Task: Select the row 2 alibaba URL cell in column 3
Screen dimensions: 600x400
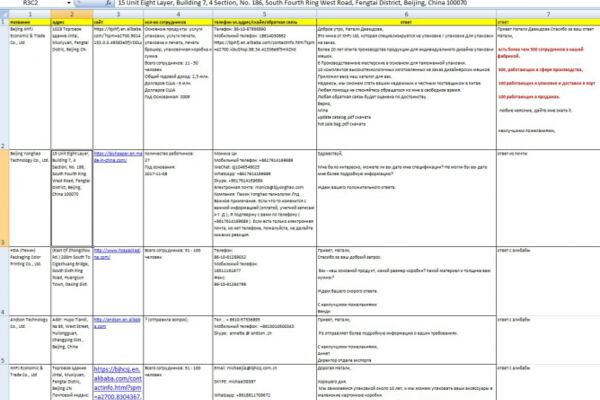Action: point(118,88)
